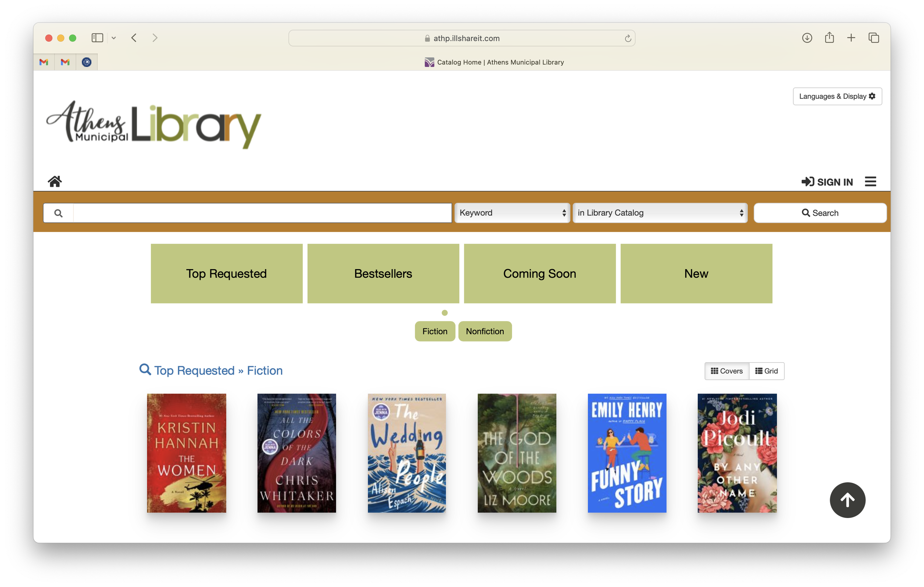Click the SIGN IN link
This screenshot has height=587, width=924.
[x=827, y=182]
